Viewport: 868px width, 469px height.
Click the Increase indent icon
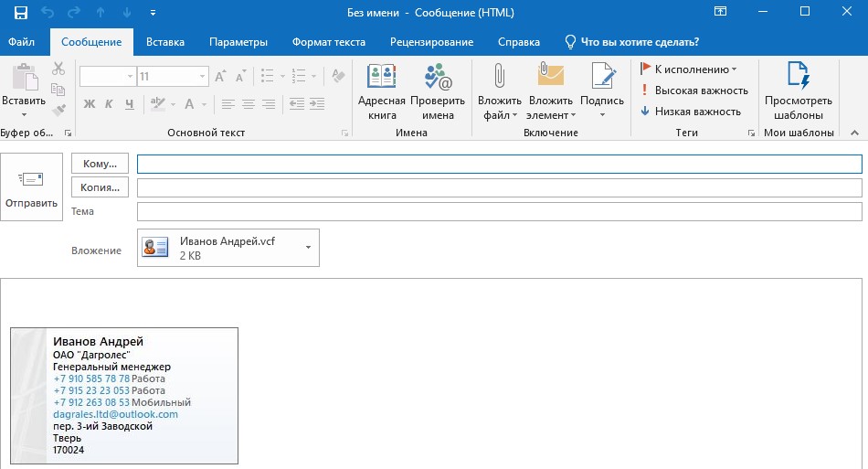tap(317, 103)
